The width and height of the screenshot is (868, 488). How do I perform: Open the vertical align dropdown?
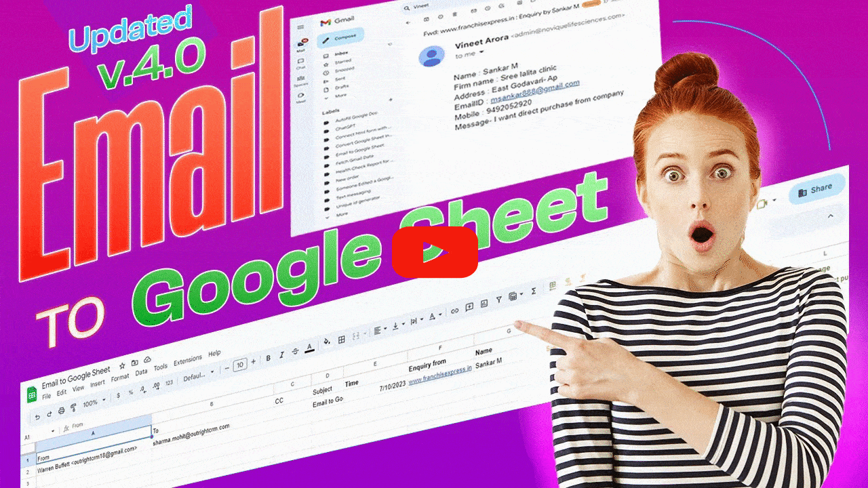click(x=399, y=326)
